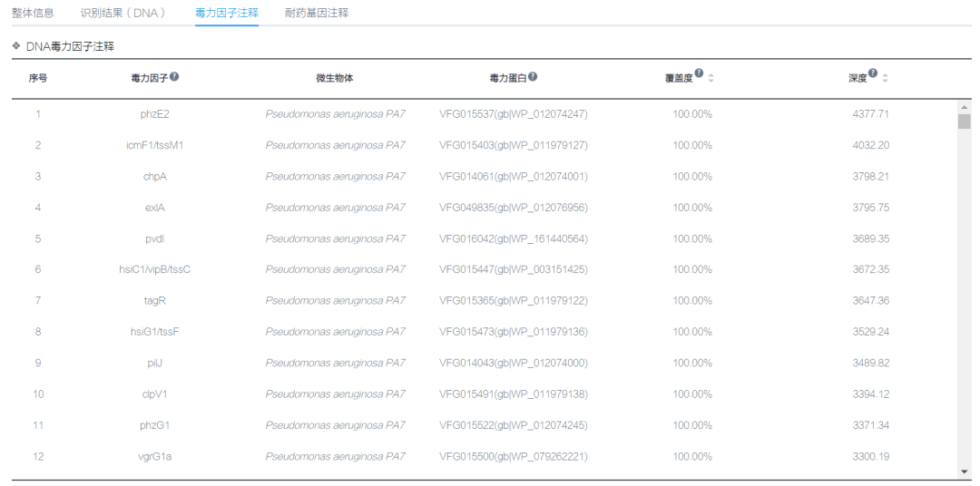This screenshot has width=980, height=486.
Task: Click depth value 3371.34
Action: 870,425
